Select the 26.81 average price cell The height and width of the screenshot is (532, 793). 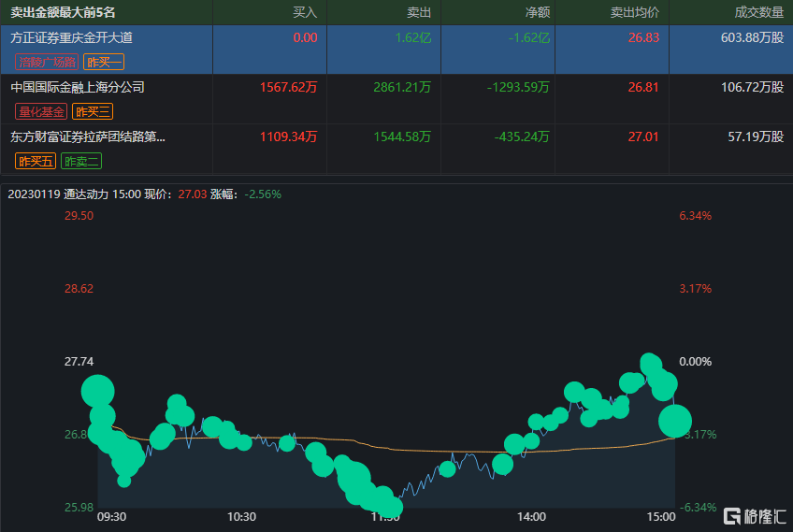tap(643, 88)
